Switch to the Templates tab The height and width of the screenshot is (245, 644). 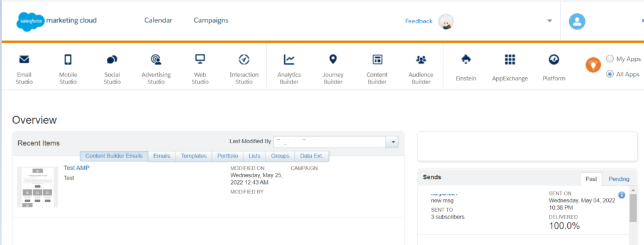pos(194,156)
